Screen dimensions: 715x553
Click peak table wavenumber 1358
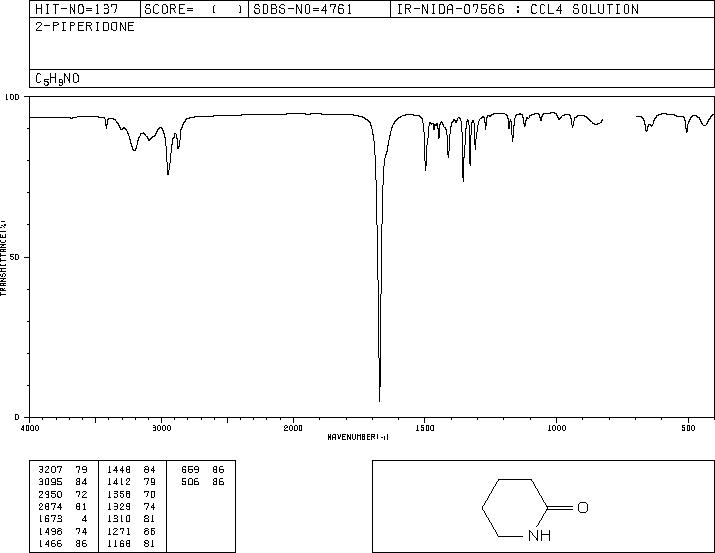[x=119, y=494]
